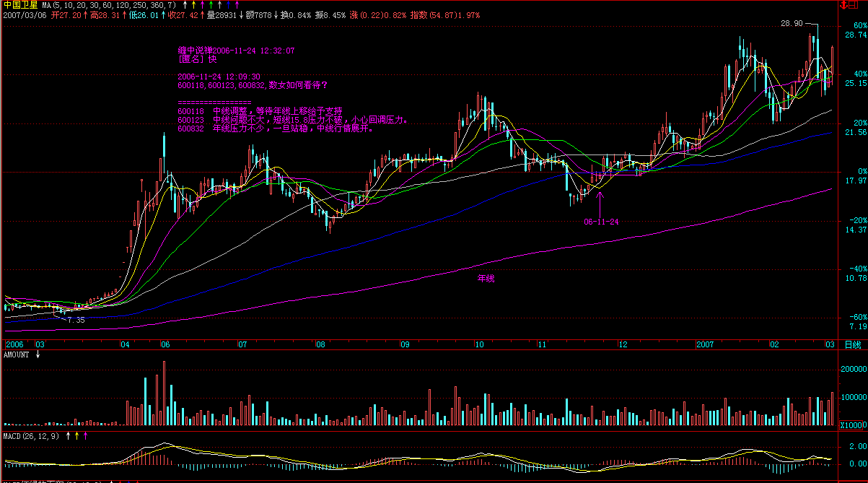Click the 28.90 high price label

click(x=792, y=23)
